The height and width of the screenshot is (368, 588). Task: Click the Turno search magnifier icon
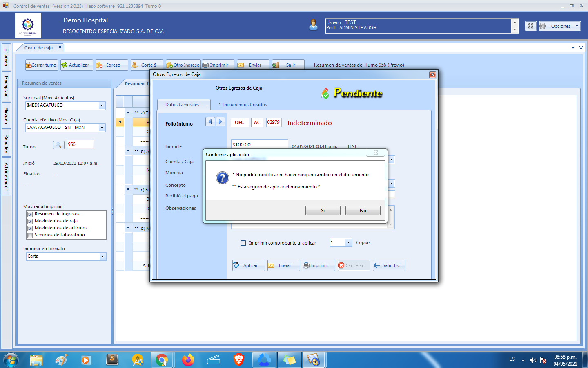tap(59, 145)
